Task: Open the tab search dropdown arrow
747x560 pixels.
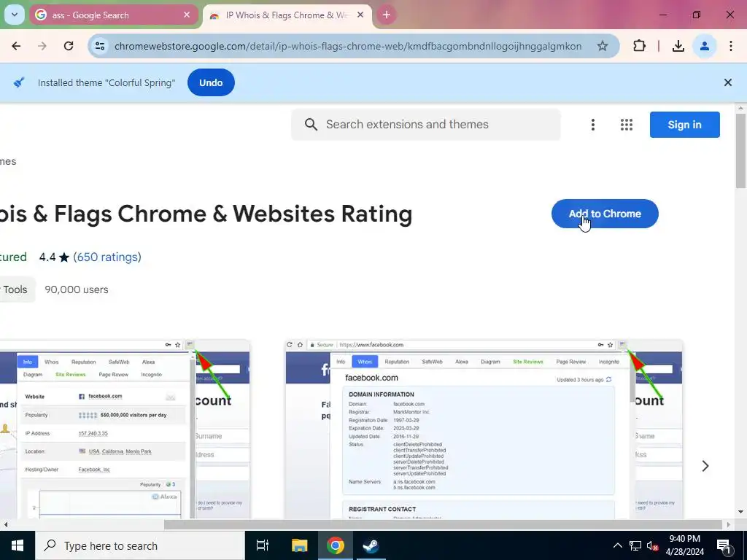Action: (x=15, y=15)
